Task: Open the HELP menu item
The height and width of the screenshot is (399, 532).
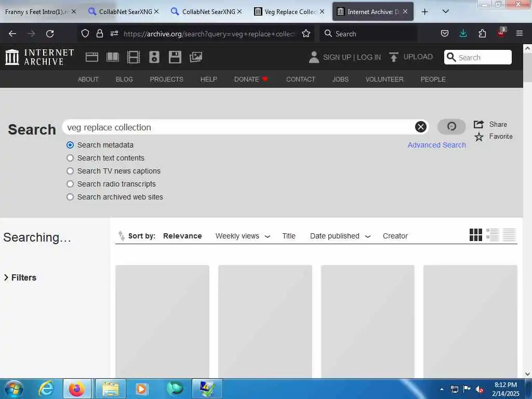Action: point(208,79)
